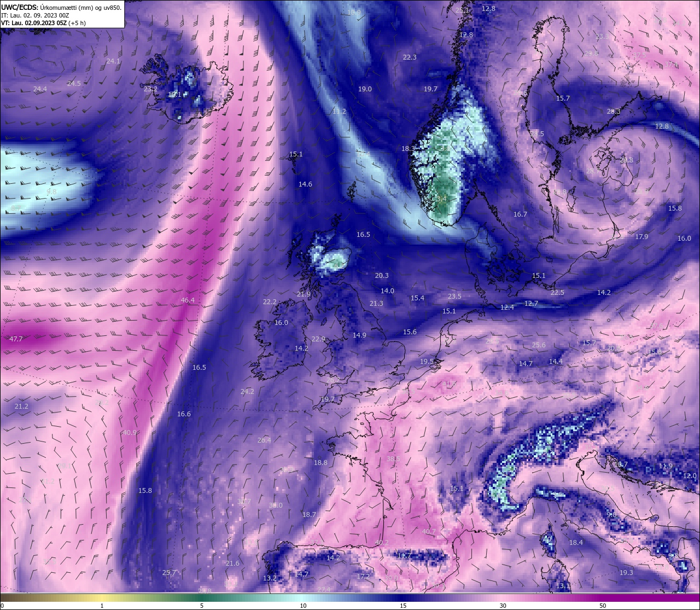Screen dimensions: 700x610
Task: Click the '11.2' value on the map
Action: click(x=339, y=112)
